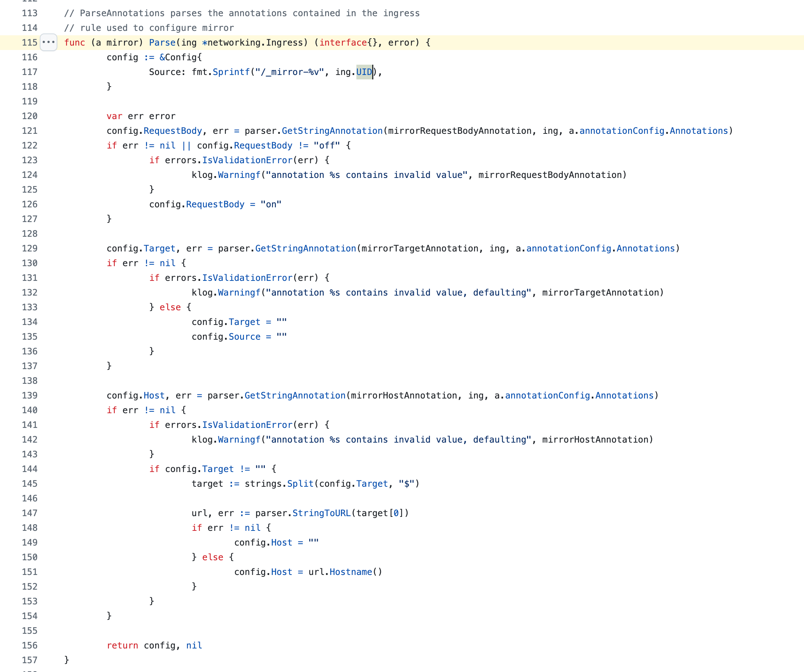Click line number 115
This screenshot has height=672, width=804.
coord(29,43)
